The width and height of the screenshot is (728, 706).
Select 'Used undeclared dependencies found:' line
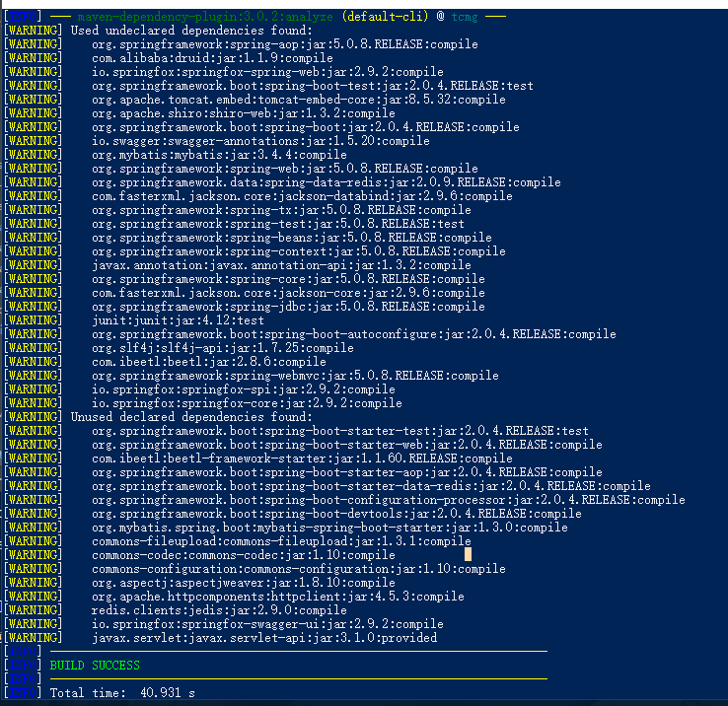(x=191, y=31)
